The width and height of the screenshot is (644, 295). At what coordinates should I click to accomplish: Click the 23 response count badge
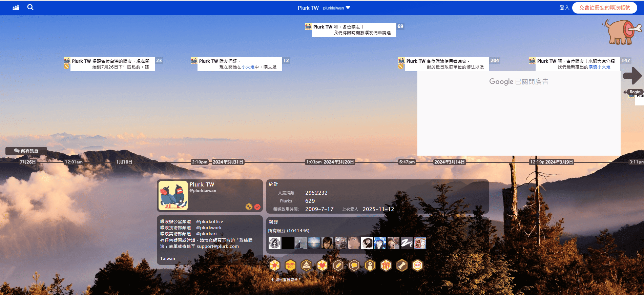(159, 61)
